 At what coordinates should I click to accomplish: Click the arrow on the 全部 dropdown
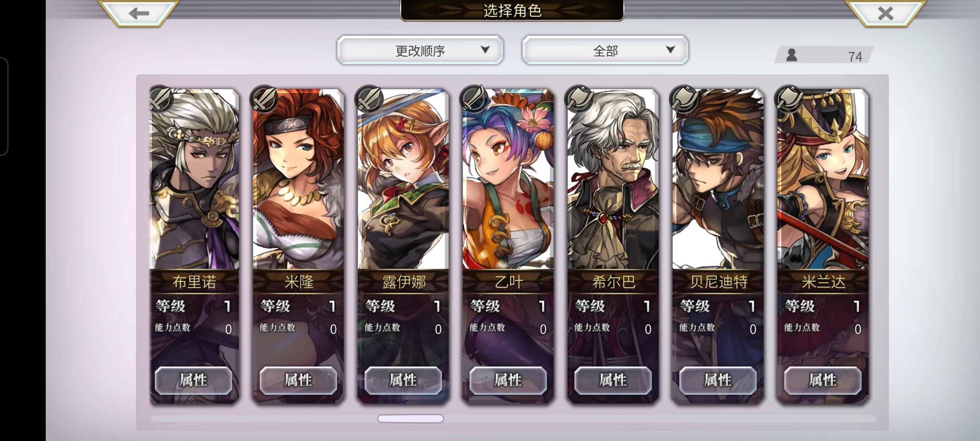pos(670,49)
